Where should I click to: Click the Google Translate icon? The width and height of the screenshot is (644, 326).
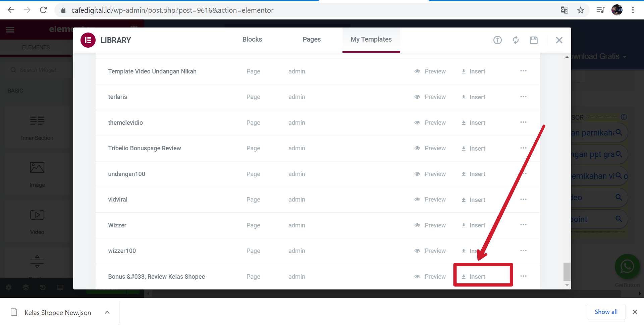tap(564, 10)
